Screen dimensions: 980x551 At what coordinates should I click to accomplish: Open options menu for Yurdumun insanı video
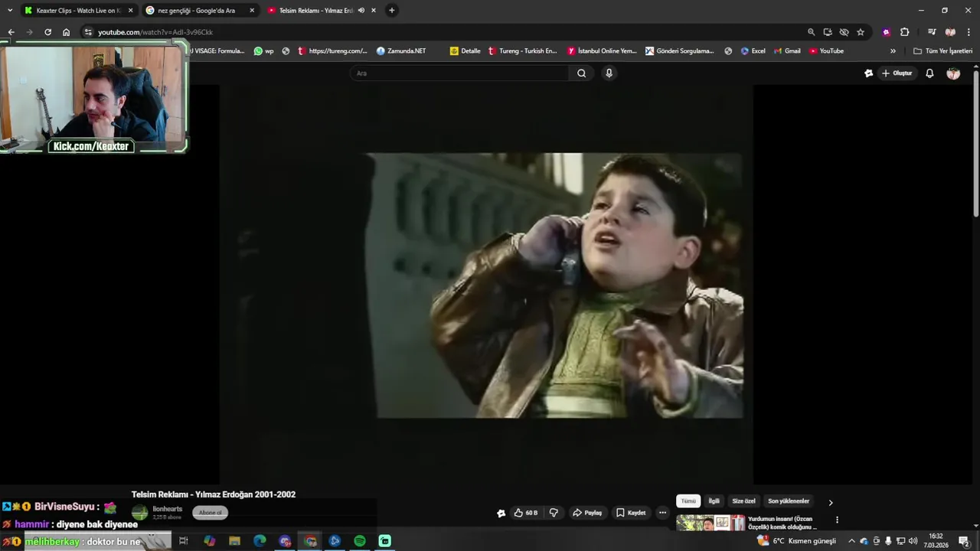point(837,520)
